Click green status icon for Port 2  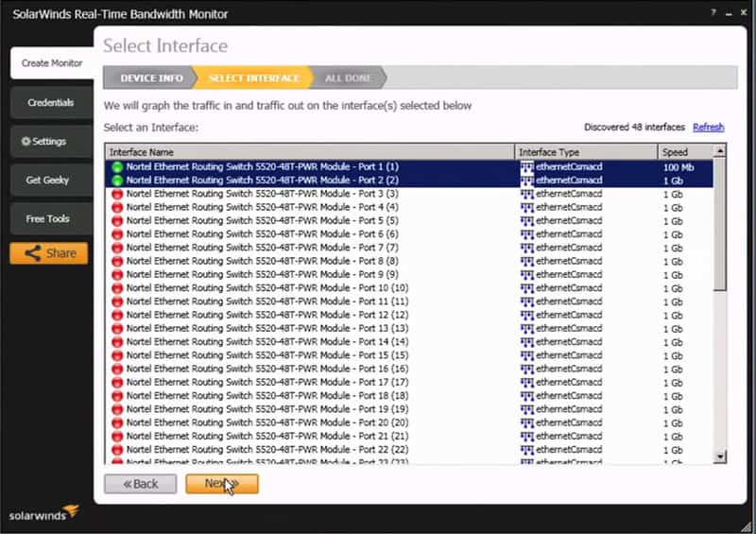[x=117, y=181]
